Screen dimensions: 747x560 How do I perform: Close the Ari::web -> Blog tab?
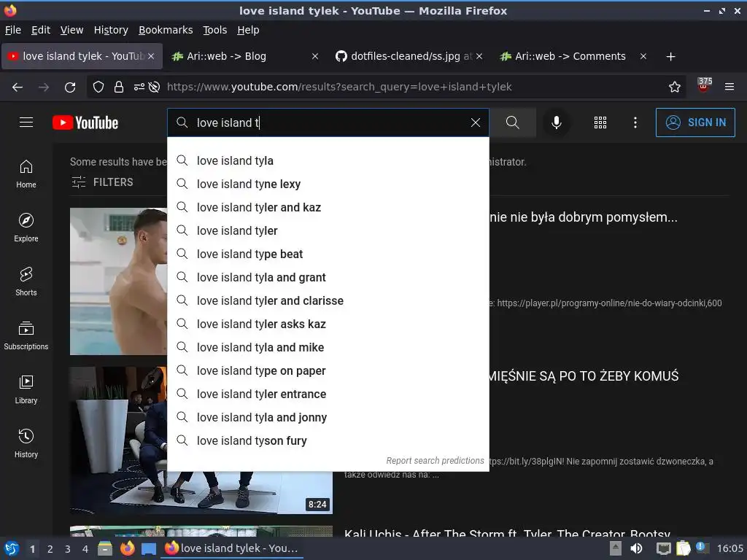(315, 56)
